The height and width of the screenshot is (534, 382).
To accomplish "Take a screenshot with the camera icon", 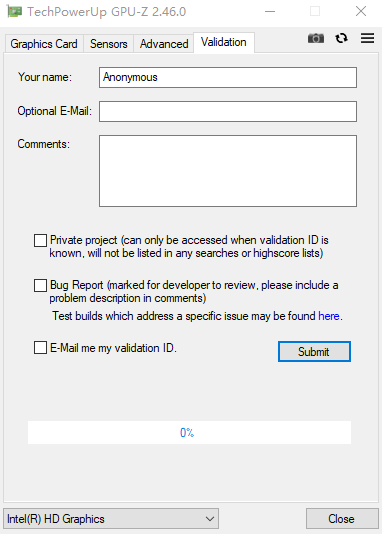I will pyautogui.click(x=316, y=38).
